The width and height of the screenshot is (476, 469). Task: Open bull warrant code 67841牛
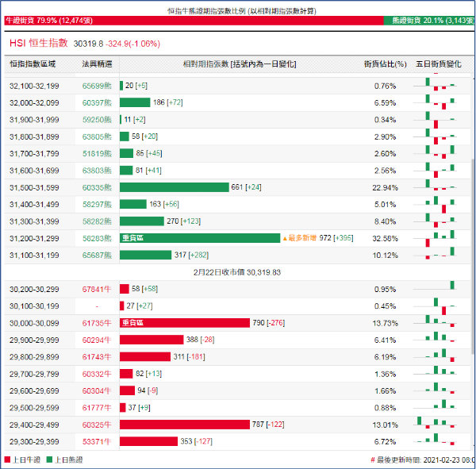(x=97, y=289)
